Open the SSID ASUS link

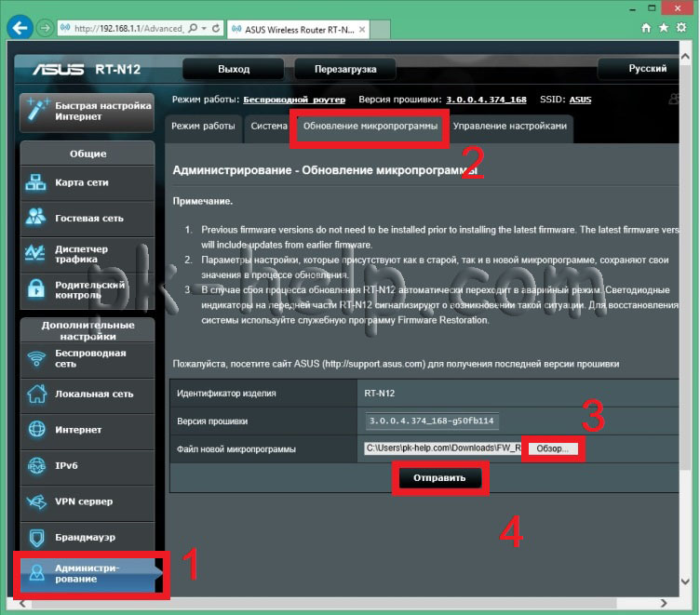pyautogui.click(x=580, y=100)
